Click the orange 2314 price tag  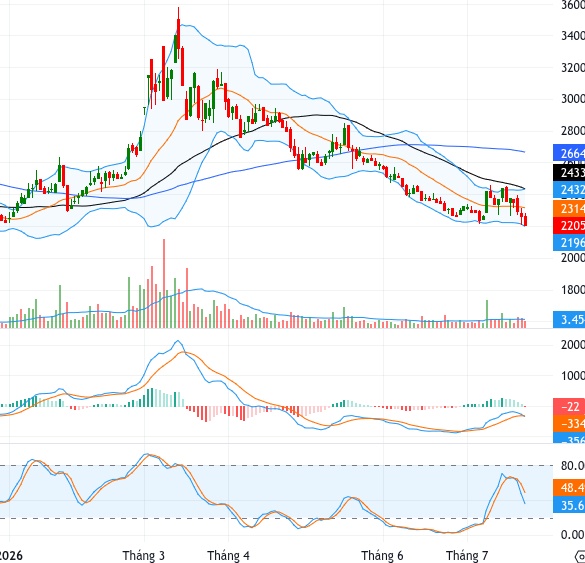click(569, 208)
